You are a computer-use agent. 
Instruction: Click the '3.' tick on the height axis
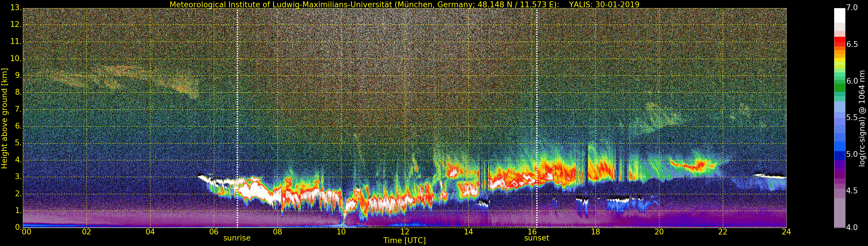click(x=18, y=177)
